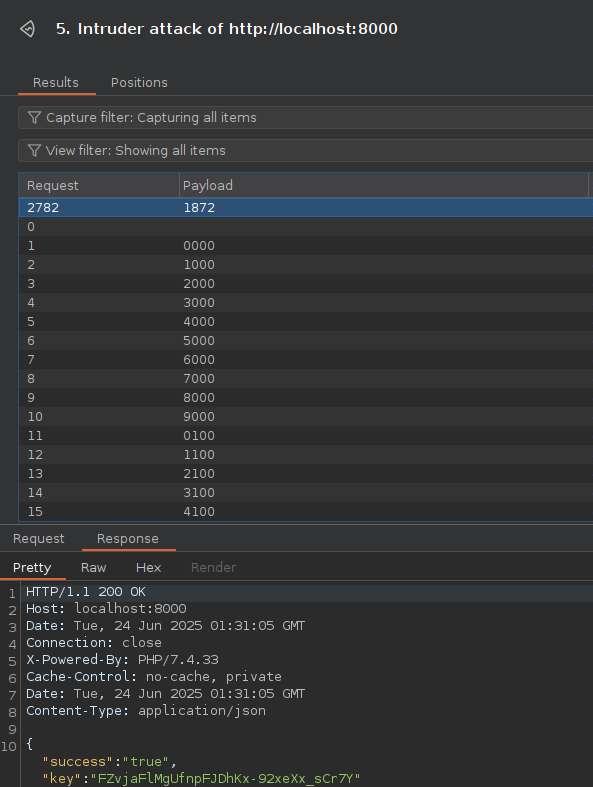Select the Pretty response view

point(32,568)
